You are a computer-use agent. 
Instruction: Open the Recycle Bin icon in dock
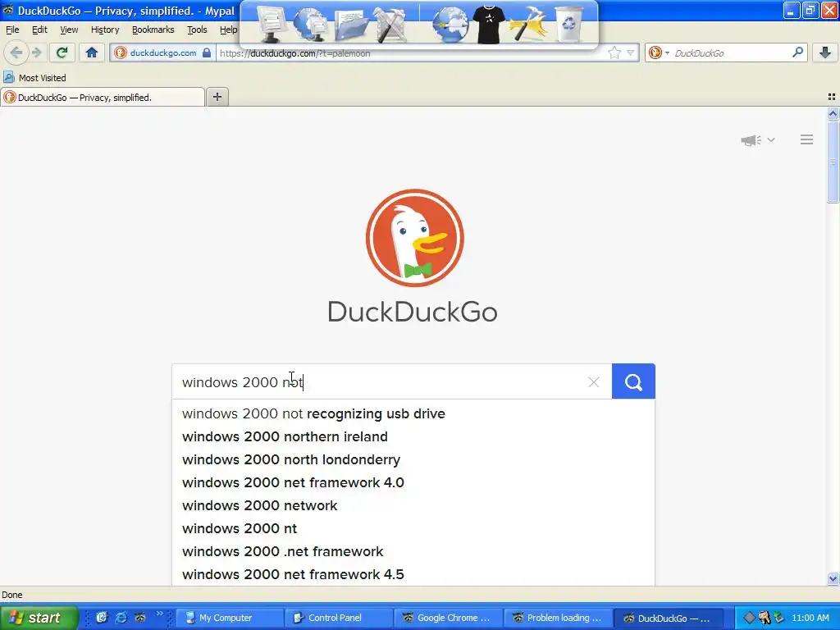pyautogui.click(x=568, y=24)
